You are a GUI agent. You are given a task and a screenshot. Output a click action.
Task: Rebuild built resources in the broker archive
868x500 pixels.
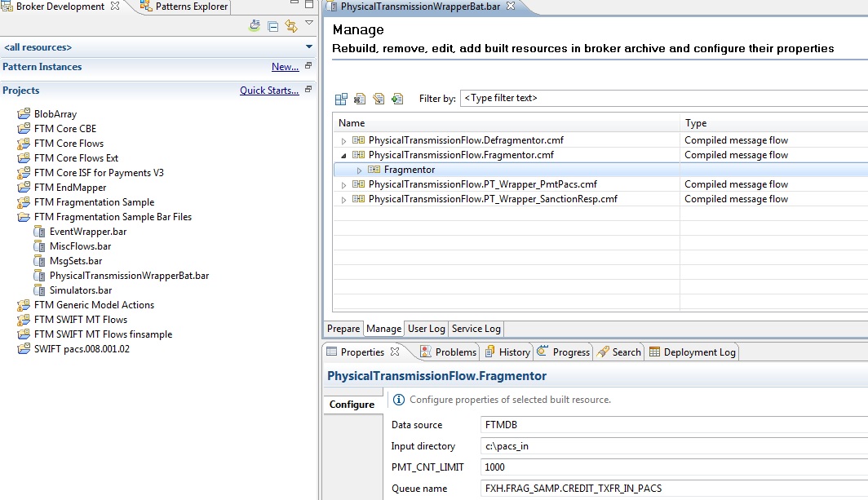pyautogui.click(x=341, y=99)
